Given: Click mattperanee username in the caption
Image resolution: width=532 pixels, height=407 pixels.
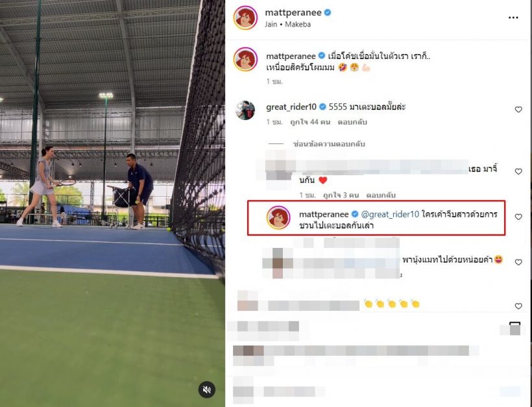Looking at the screenshot, I should point(291,56).
